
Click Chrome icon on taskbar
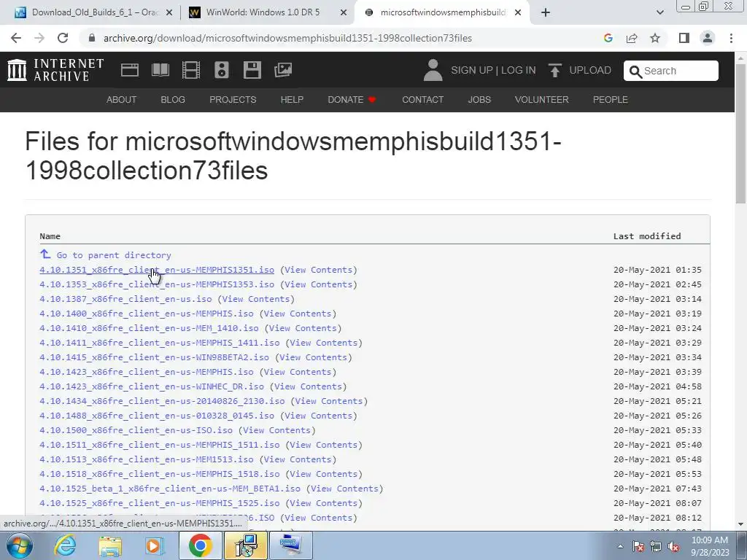(x=200, y=545)
